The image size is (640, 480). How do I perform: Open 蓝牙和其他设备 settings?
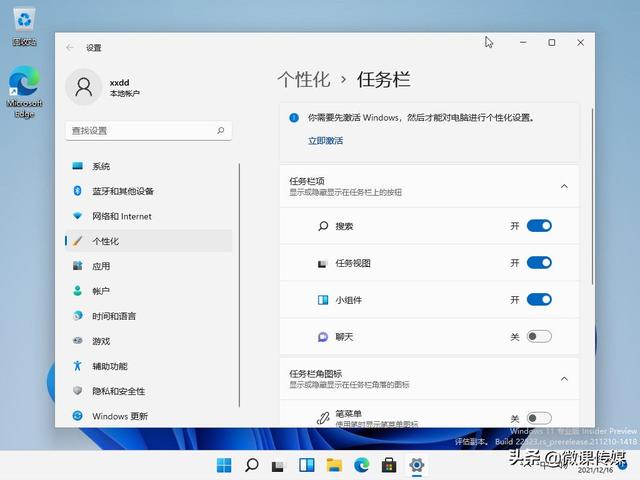point(149,191)
